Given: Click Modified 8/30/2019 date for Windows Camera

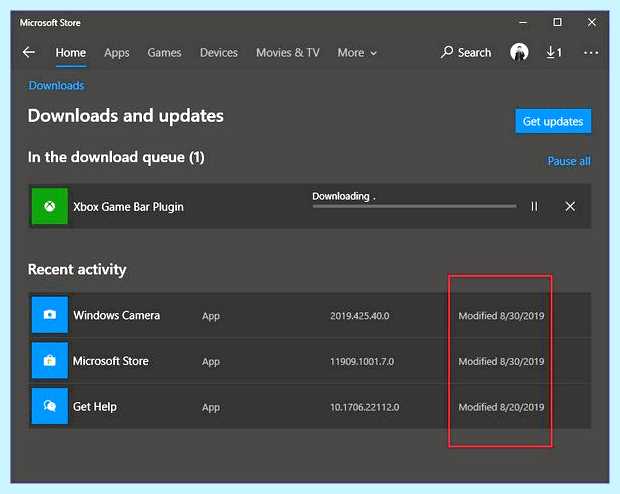Looking at the screenshot, I should pyautogui.click(x=501, y=316).
